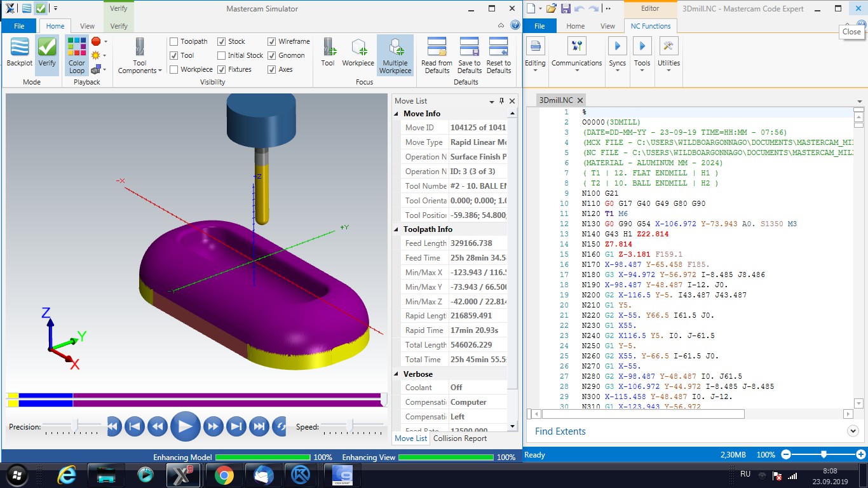Open Communications dropdown

click(576, 55)
